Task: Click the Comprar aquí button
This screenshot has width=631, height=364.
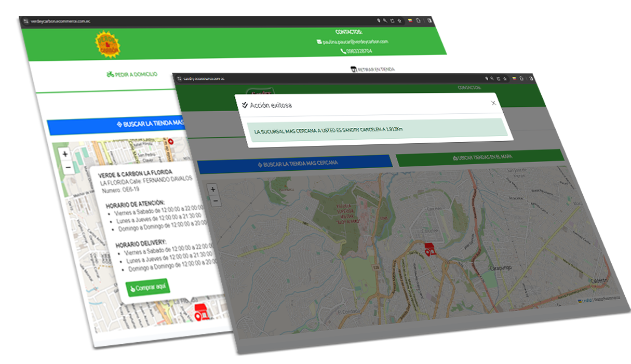Action: point(147,288)
